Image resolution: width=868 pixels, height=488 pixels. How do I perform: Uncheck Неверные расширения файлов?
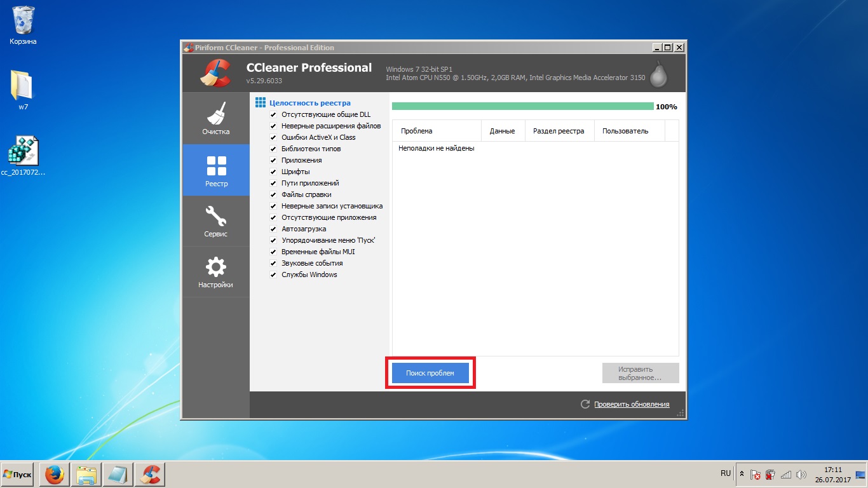click(273, 126)
